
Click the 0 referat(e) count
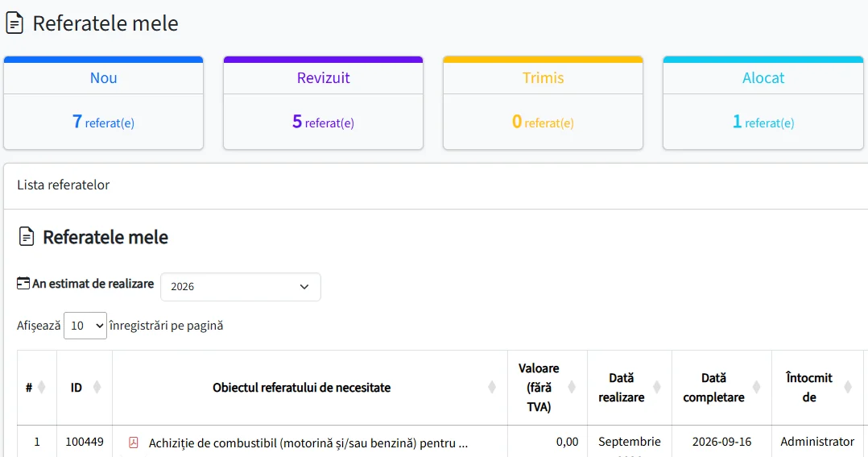click(x=543, y=122)
